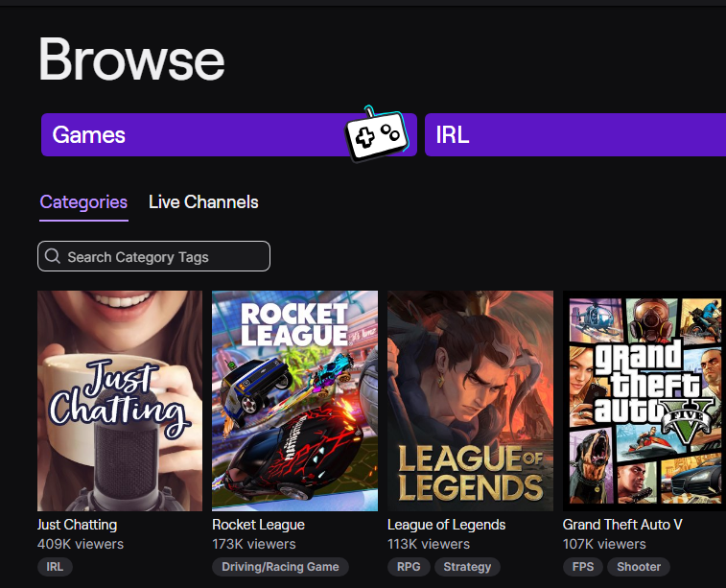Click the 113K viewers text

[x=429, y=544]
